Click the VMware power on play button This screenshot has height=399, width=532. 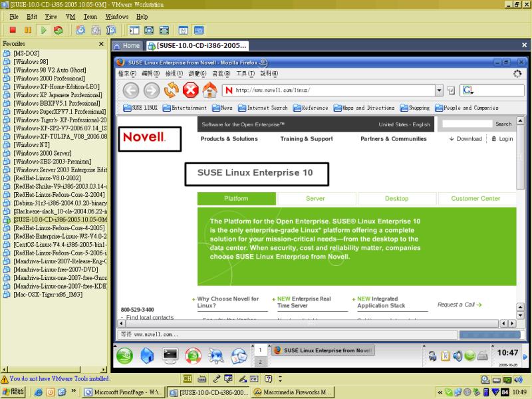[43, 30]
